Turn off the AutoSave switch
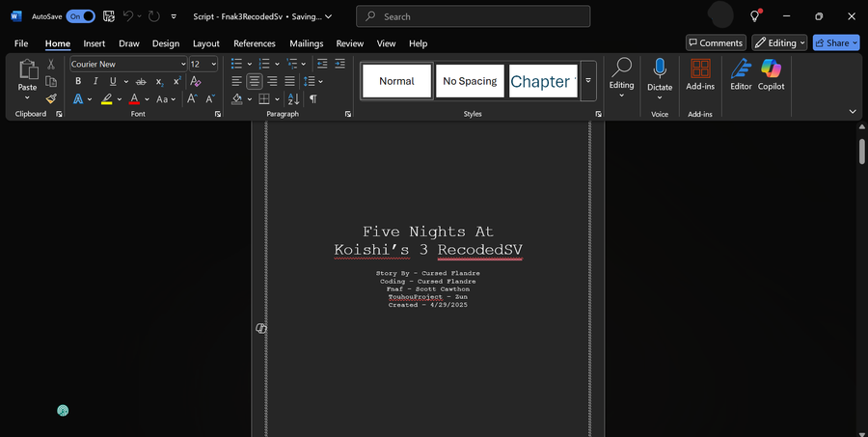Screen dimensions: 868x437 tap(81, 16)
